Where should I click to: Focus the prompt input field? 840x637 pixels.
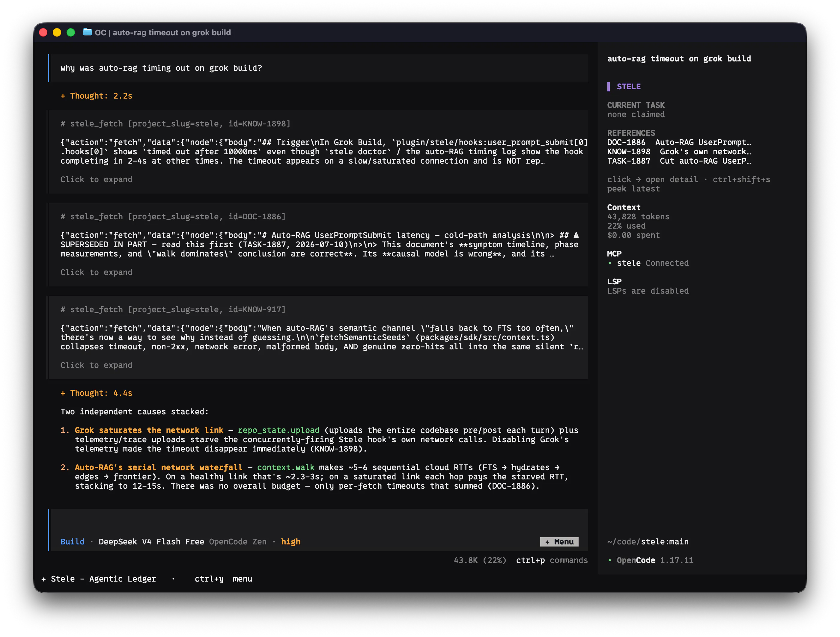click(319, 524)
